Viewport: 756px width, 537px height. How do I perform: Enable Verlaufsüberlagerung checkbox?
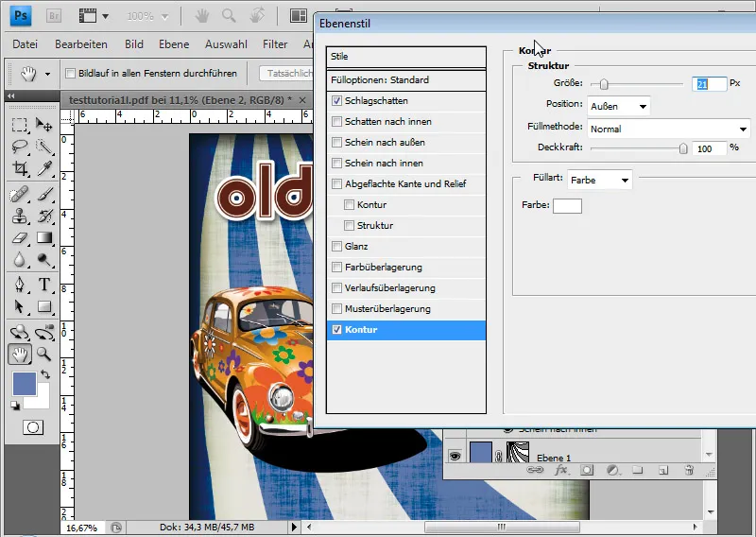[337, 288]
